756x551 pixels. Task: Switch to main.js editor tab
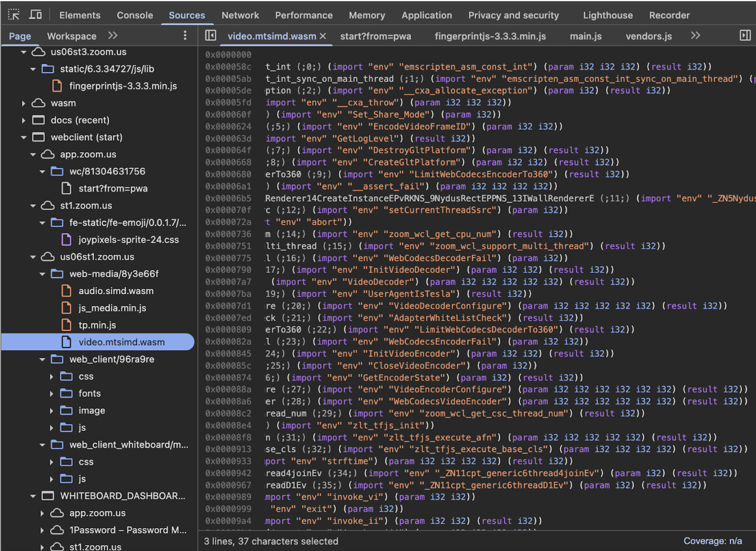586,36
